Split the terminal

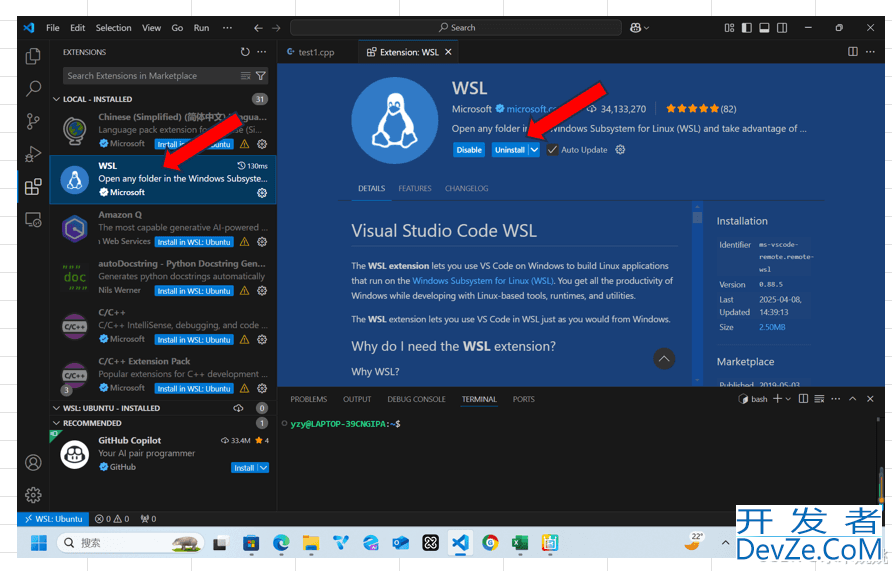[x=803, y=399]
